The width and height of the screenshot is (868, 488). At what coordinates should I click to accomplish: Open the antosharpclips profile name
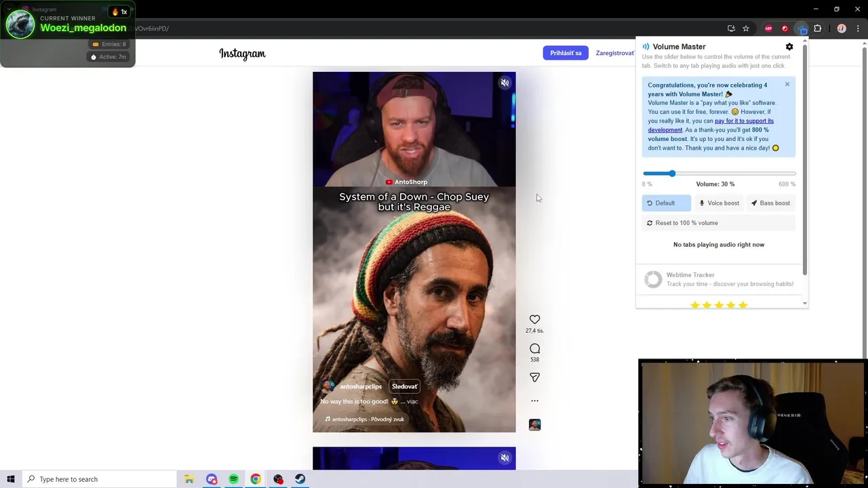pyautogui.click(x=361, y=386)
